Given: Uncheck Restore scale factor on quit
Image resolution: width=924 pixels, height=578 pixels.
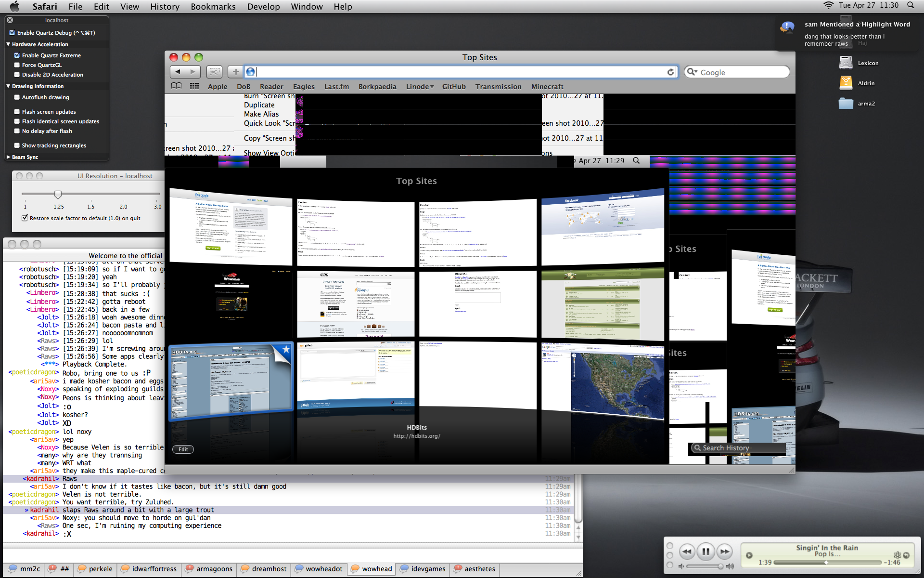Looking at the screenshot, I should click(25, 218).
